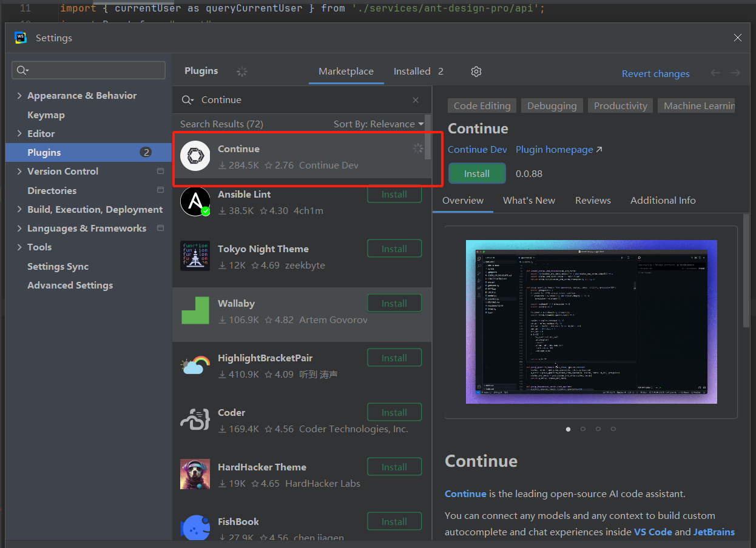
Task: Click the blue Continue link in description
Action: pyautogui.click(x=465, y=494)
